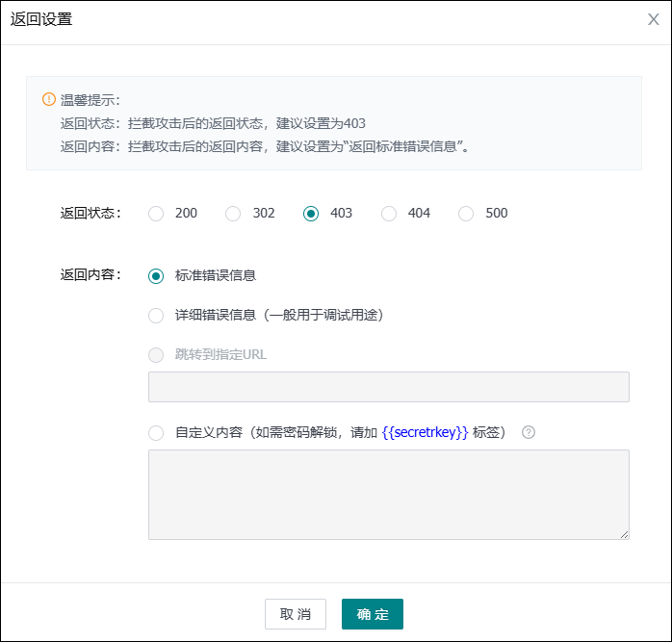672x642 pixels.
Task: Select return status 200
Action: click(156, 214)
